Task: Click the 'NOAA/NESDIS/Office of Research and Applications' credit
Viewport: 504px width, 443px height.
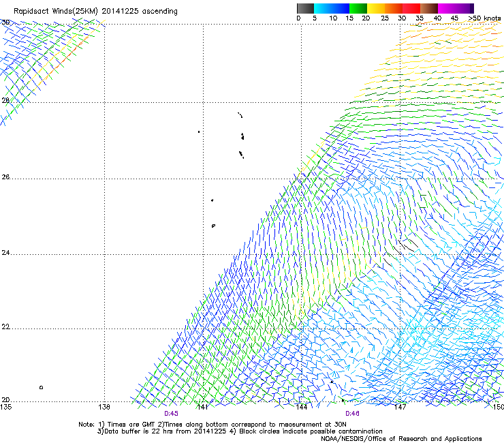Action: pyautogui.click(x=401, y=439)
